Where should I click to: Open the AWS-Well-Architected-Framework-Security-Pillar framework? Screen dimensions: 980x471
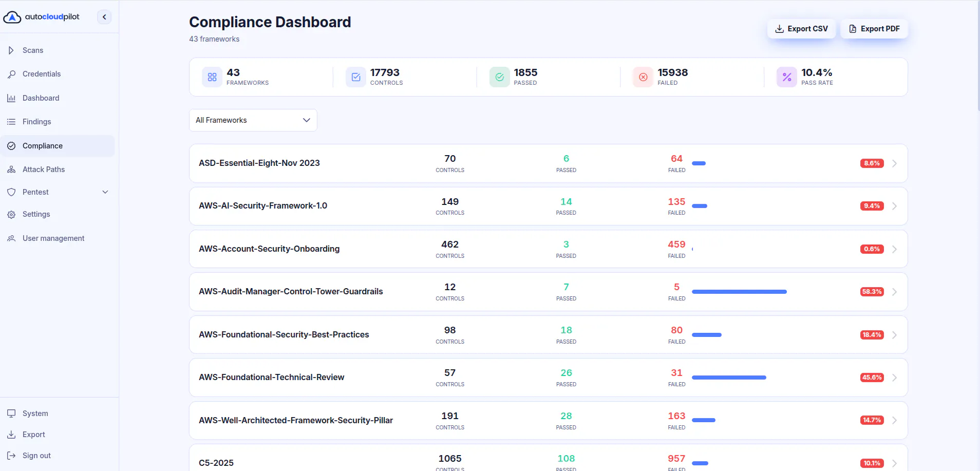(x=549, y=420)
